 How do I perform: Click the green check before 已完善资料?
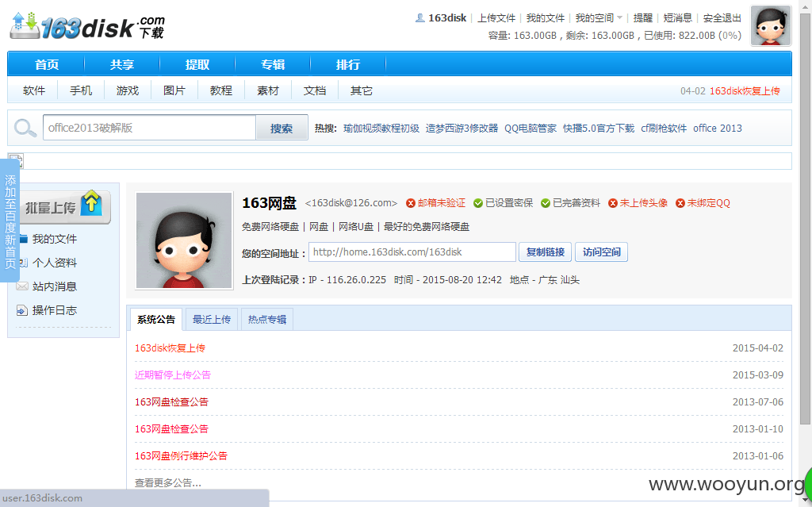[546, 203]
